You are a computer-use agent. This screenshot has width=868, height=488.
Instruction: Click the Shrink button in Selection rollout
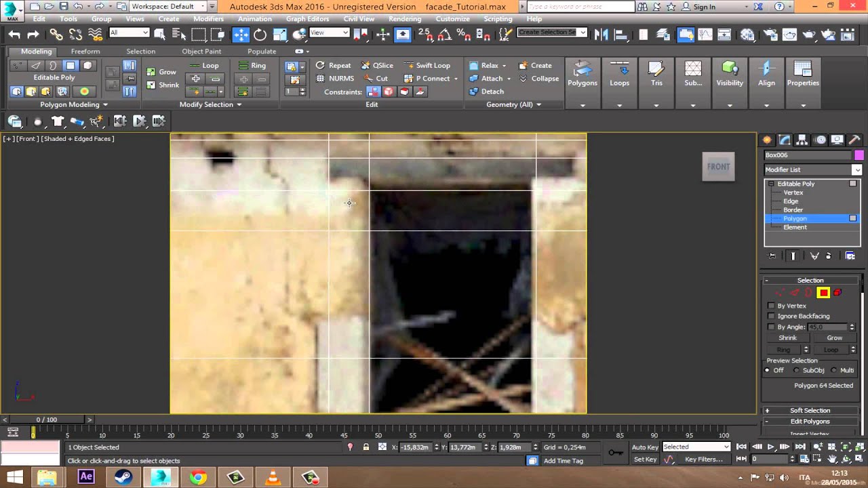tap(787, 338)
